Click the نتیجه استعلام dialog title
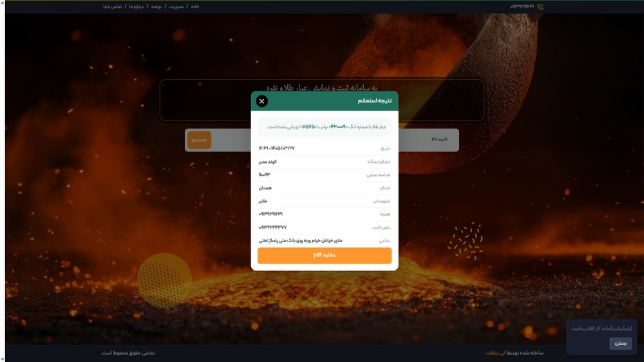 (375, 101)
